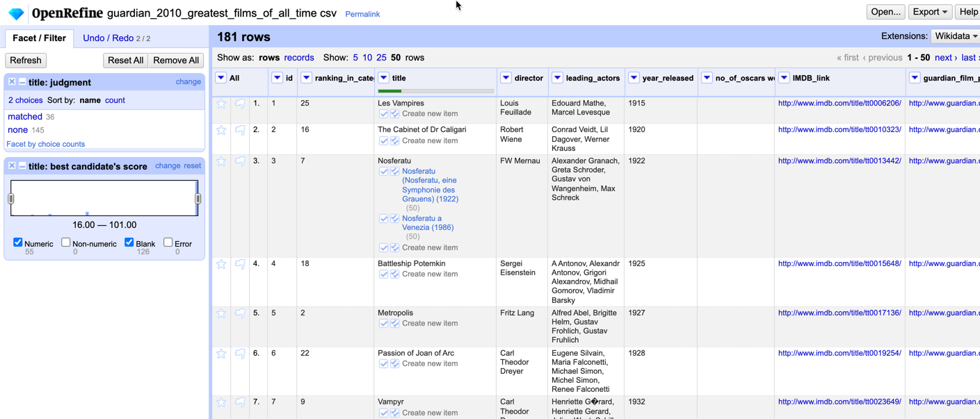The image size is (980, 419).
Task: Select the Facet / Filter tab
Action: (x=39, y=38)
